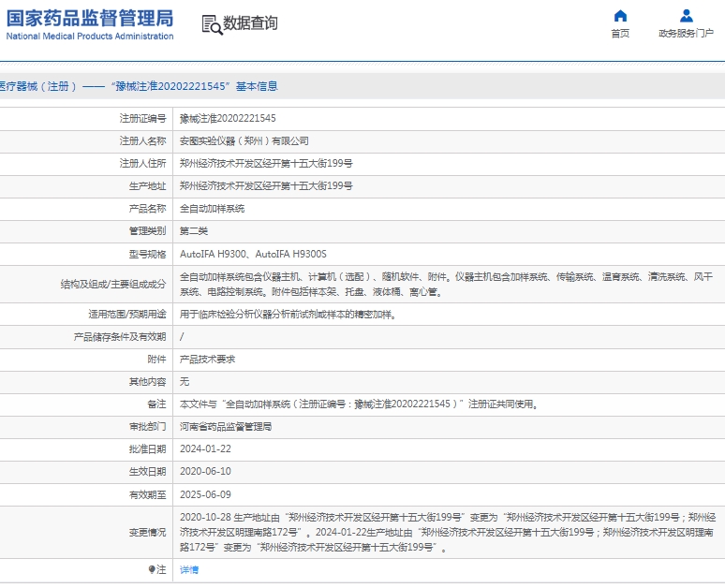The height and width of the screenshot is (588, 725).
Task: Click management class value 第二类
Action: pos(194,231)
